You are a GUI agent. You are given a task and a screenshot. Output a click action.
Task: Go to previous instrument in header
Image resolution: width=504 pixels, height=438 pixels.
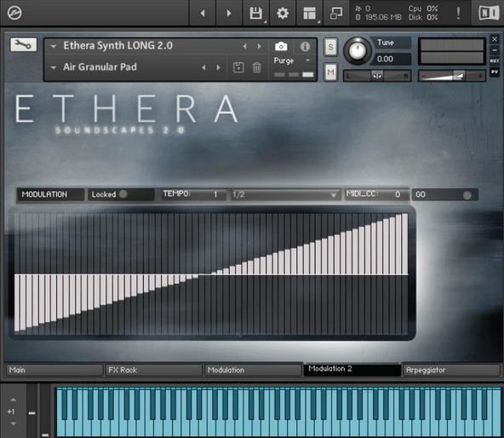click(x=203, y=13)
